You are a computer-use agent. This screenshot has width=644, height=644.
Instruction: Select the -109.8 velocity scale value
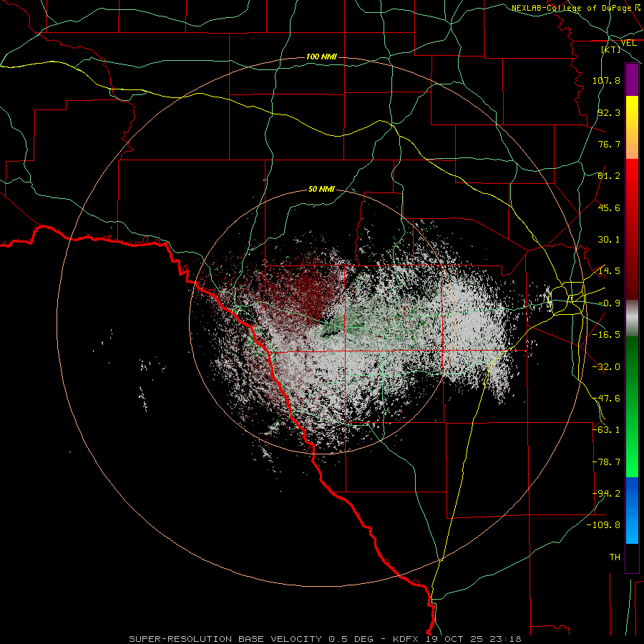pos(604,525)
